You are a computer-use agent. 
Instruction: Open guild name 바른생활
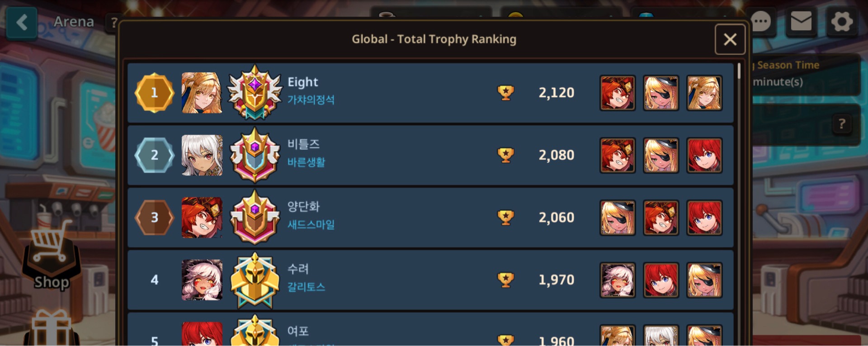pyautogui.click(x=307, y=162)
